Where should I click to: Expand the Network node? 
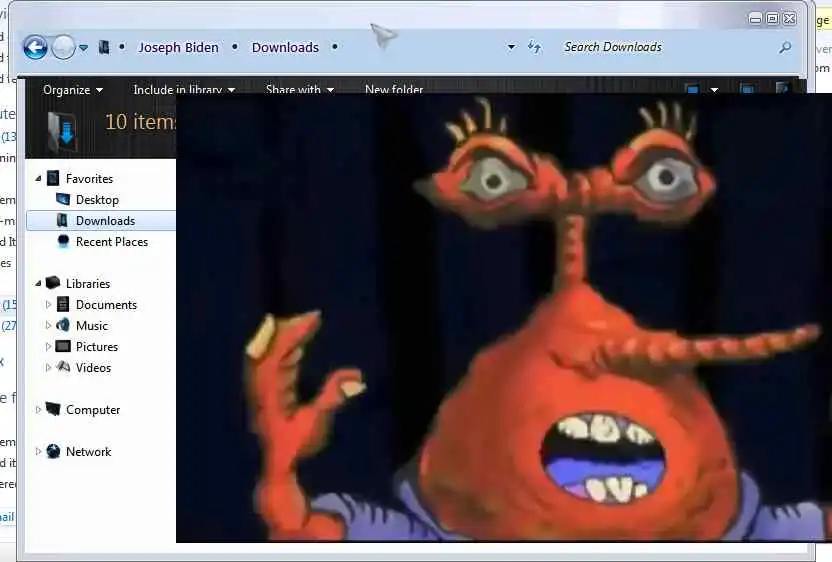[x=38, y=452]
